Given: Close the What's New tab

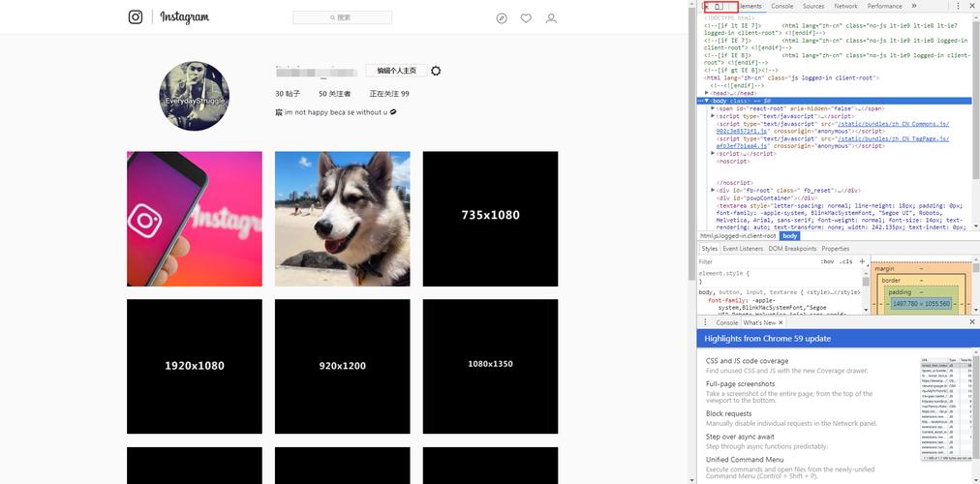Looking at the screenshot, I should [781, 323].
